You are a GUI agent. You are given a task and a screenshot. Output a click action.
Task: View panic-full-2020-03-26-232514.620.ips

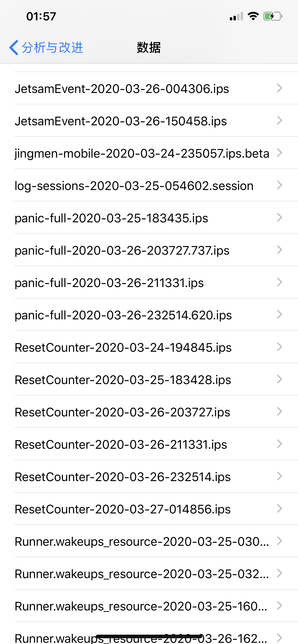click(x=123, y=315)
